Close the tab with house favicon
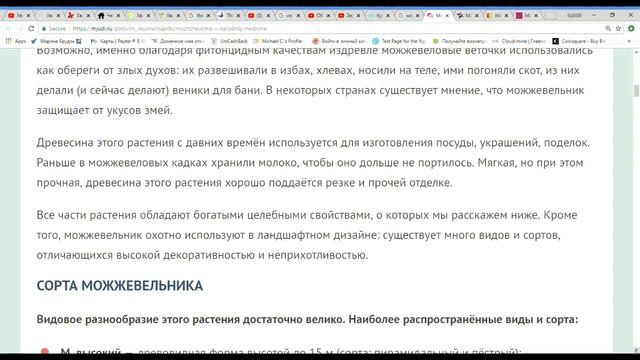This screenshot has width=640, height=360. [x=118, y=16]
